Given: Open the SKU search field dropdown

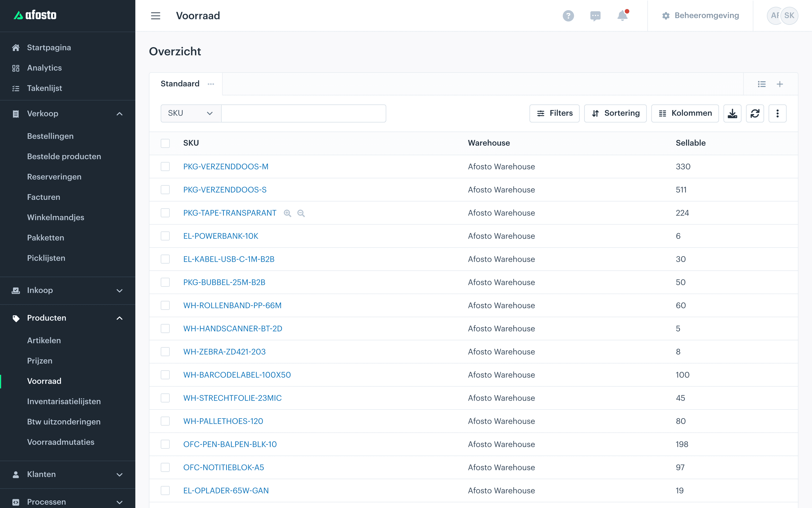Looking at the screenshot, I should coord(191,114).
